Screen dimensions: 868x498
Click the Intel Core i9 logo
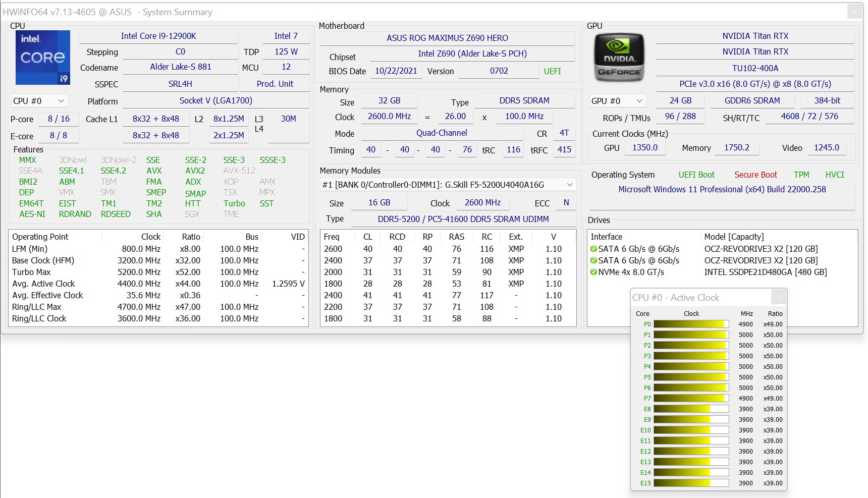click(43, 58)
